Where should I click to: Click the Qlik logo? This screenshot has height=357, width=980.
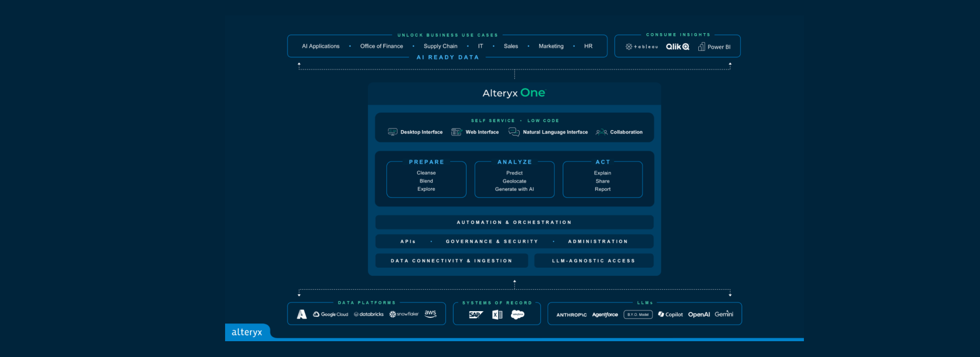click(677, 46)
